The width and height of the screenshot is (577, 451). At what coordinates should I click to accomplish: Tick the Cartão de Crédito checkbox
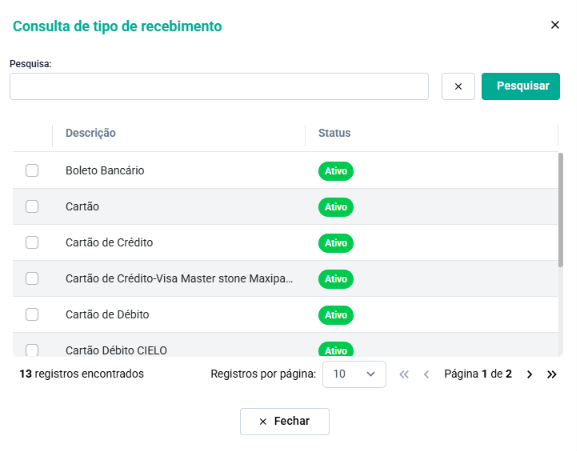(32, 243)
